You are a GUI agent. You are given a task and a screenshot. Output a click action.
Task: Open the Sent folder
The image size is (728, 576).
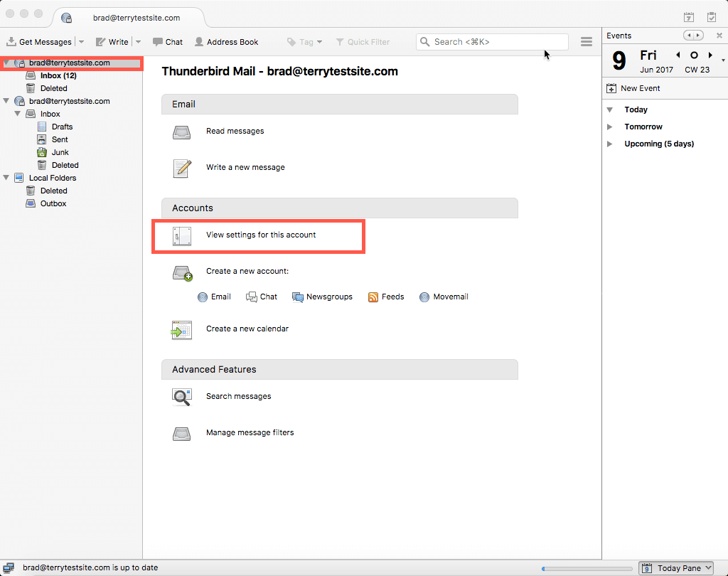60,139
